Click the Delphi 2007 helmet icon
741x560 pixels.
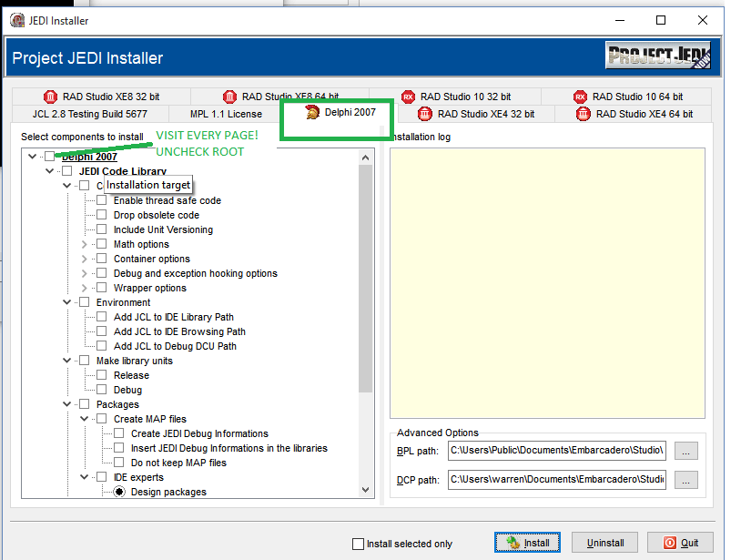[312, 113]
